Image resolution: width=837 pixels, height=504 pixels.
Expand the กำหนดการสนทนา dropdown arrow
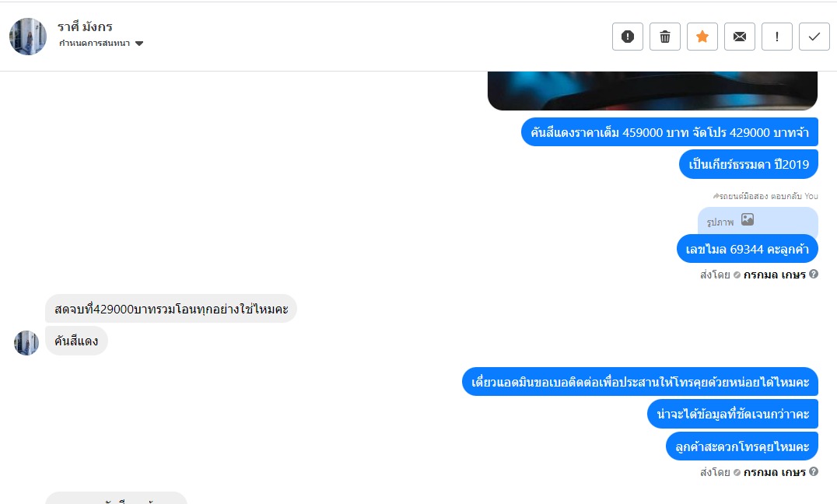139,44
